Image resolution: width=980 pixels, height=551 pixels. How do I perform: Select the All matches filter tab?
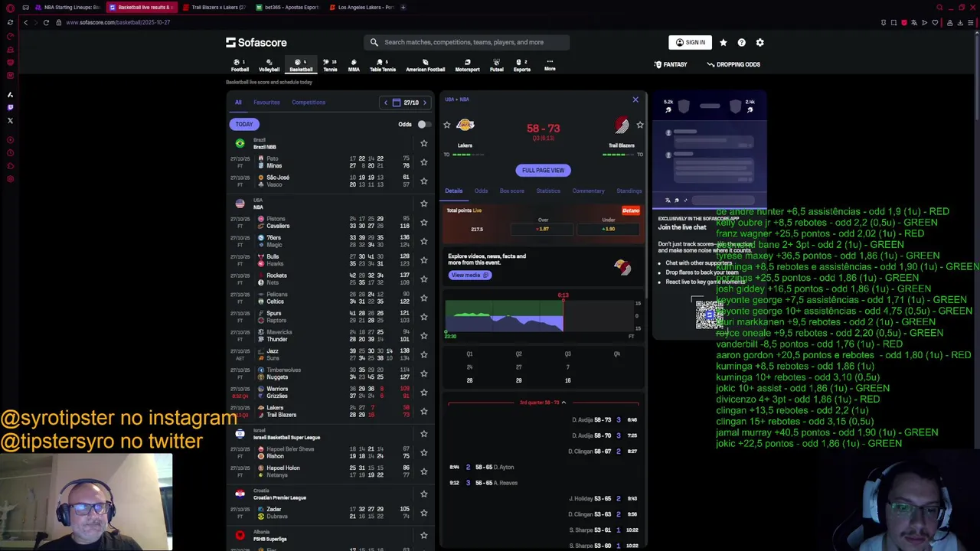coord(238,103)
